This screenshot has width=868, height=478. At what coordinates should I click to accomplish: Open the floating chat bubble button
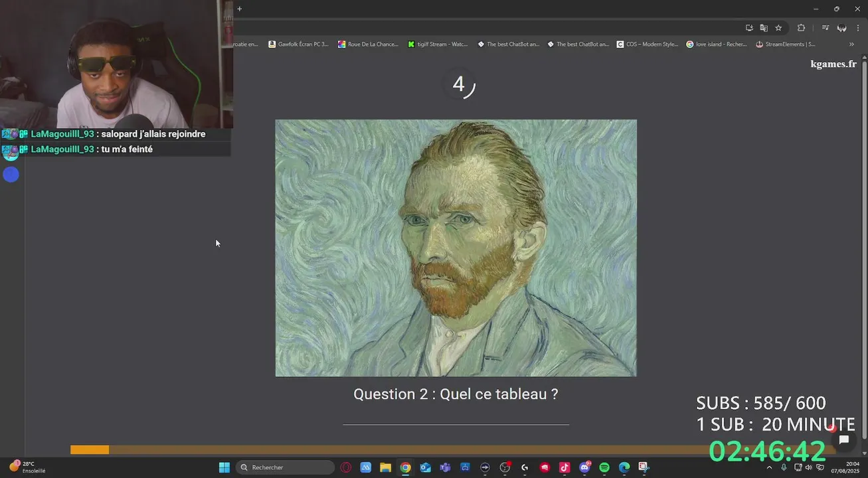click(x=844, y=439)
